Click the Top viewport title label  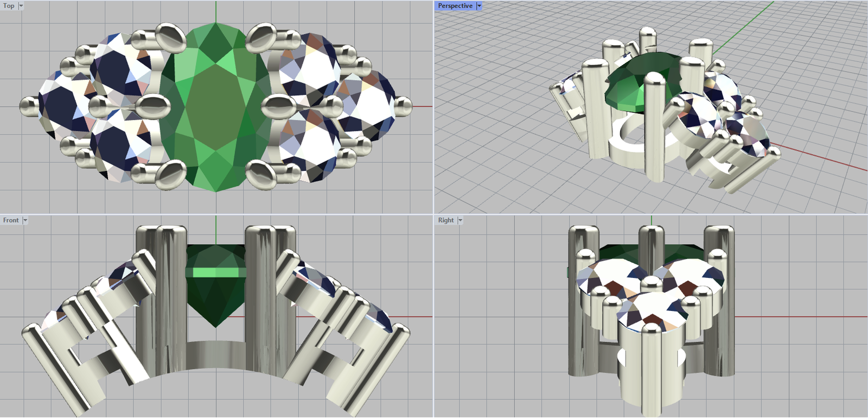9,6
